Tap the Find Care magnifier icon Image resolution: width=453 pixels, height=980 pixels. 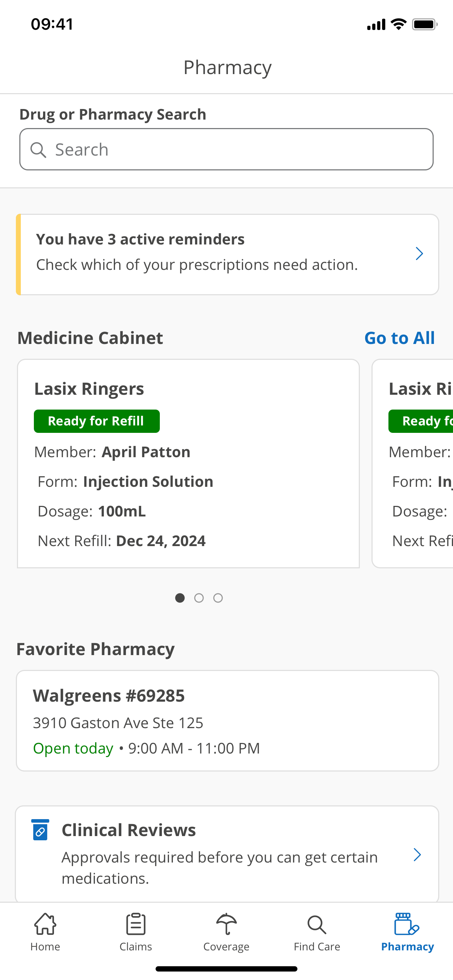click(316, 925)
